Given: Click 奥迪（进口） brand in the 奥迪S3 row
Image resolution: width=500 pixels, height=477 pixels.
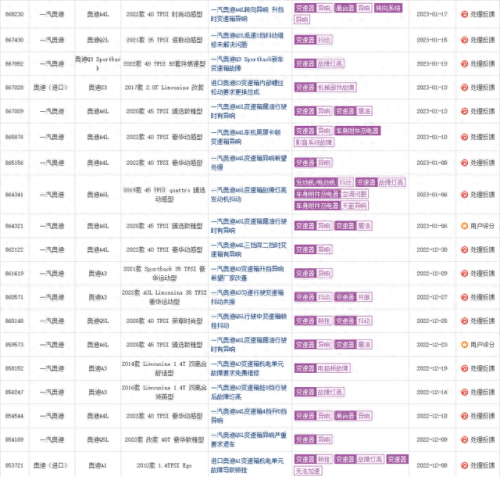Looking at the screenshot, I should coord(50,87).
